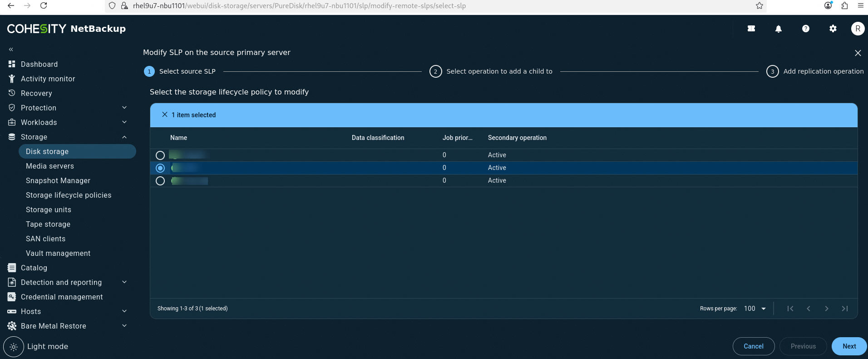Sort by Job priority column header
Viewport: 868px width, 359px height.
click(457, 138)
